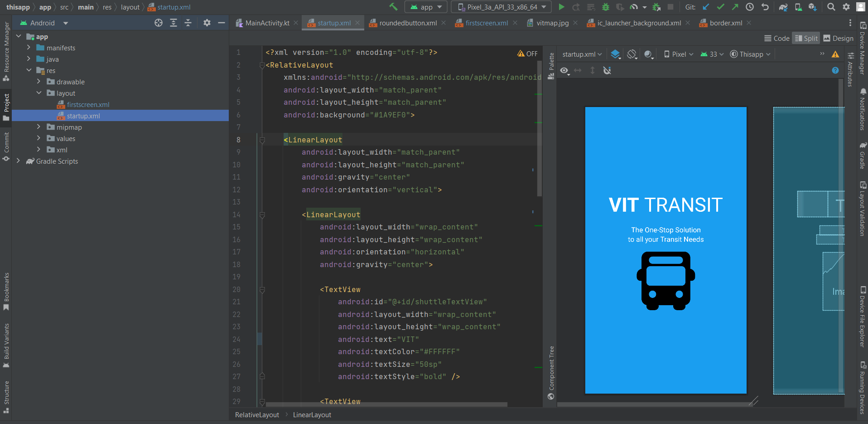Toggle night mode in the layout preview
868x424 pixels.
pyautogui.click(x=648, y=54)
